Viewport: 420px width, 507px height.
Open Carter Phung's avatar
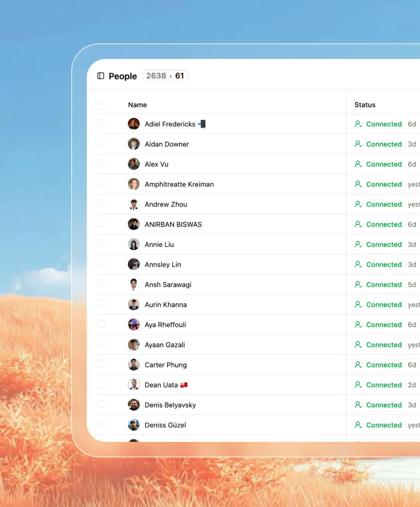coord(134,365)
